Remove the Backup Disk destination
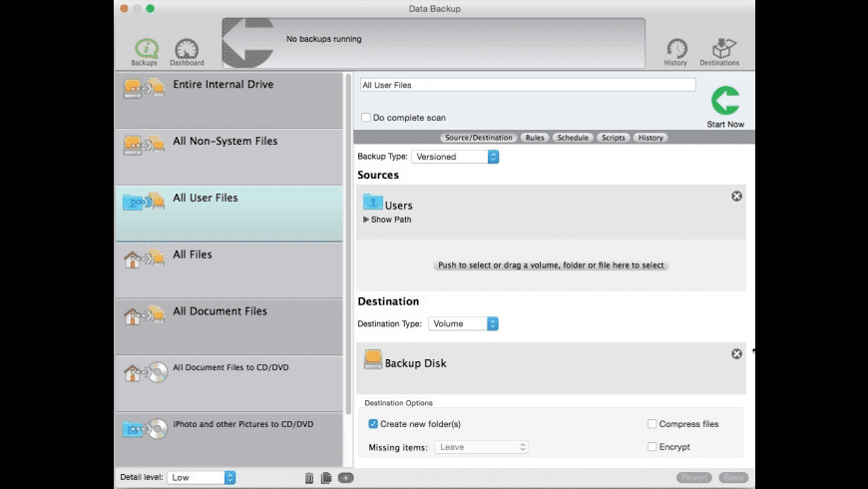 point(736,354)
